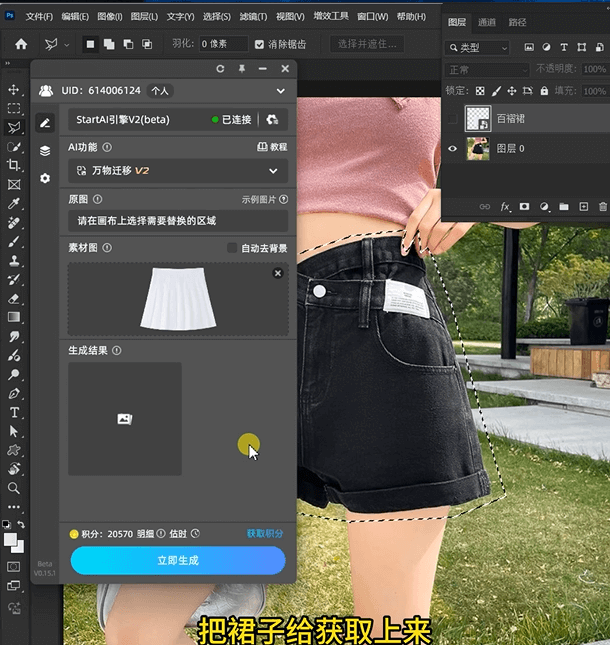This screenshot has width=610, height=645.
Task: Select the Path Selection tool
Action: 14,431
